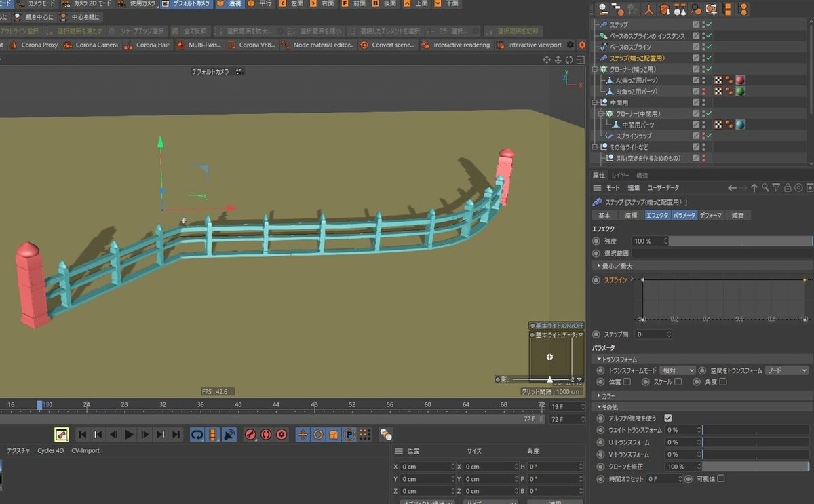This screenshot has height=504, width=814.
Task: Click viewport rotate camera icon
Action: pos(568,60)
